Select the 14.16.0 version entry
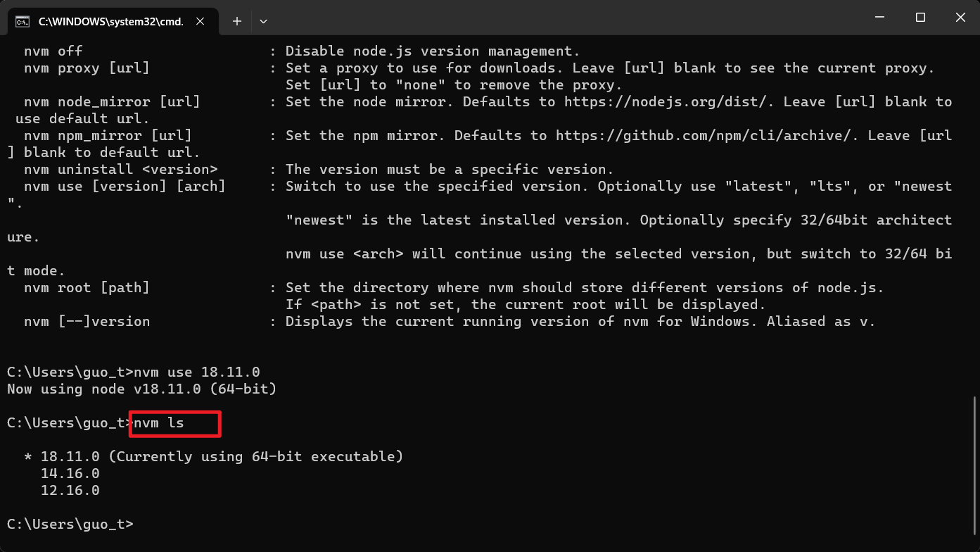 click(70, 474)
